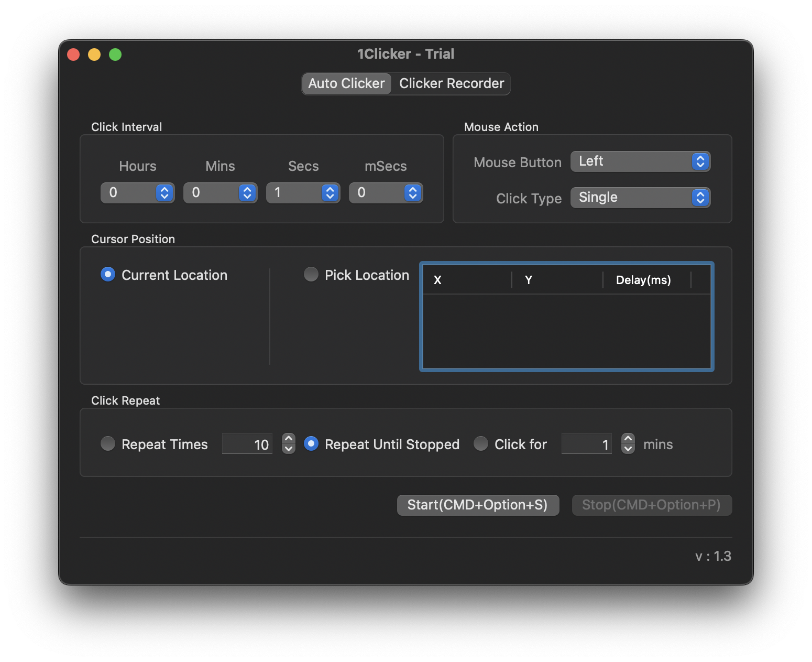The width and height of the screenshot is (812, 662).
Task: Select the Current Location radio button
Action: point(108,275)
